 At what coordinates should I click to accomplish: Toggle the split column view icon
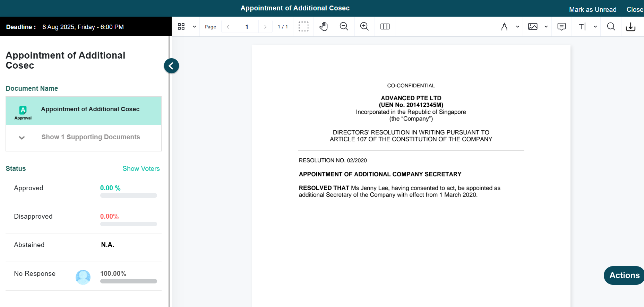click(x=385, y=27)
